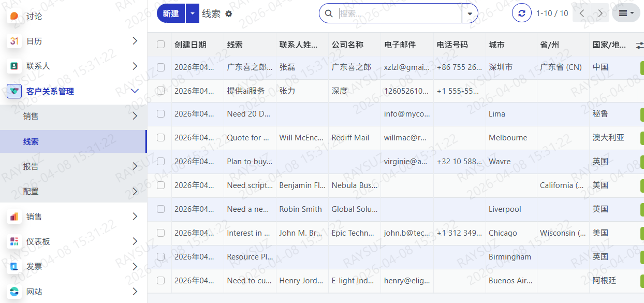This screenshot has height=303, width=644.
Task: Open the column settings adjust icon
Action: (x=640, y=45)
